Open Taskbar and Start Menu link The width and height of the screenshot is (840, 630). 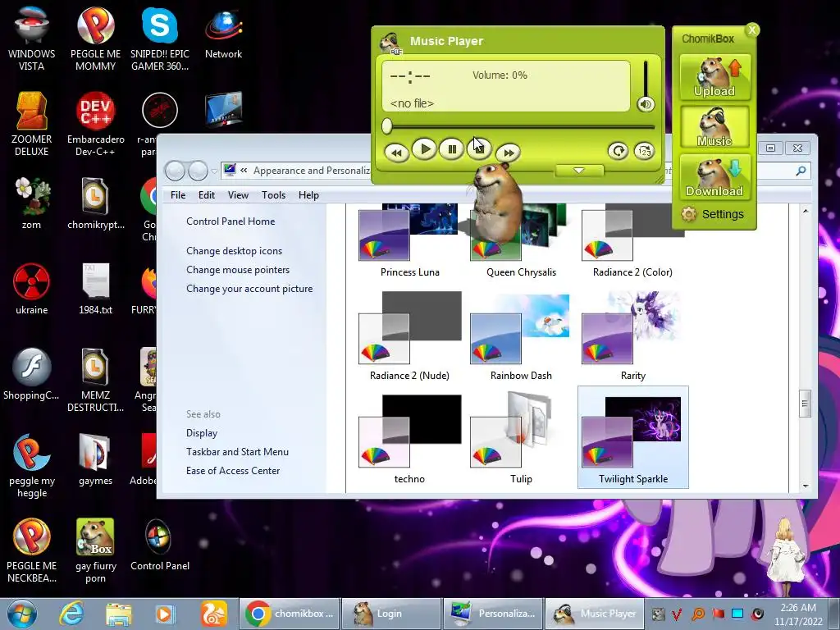pyautogui.click(x=237, y=452)
